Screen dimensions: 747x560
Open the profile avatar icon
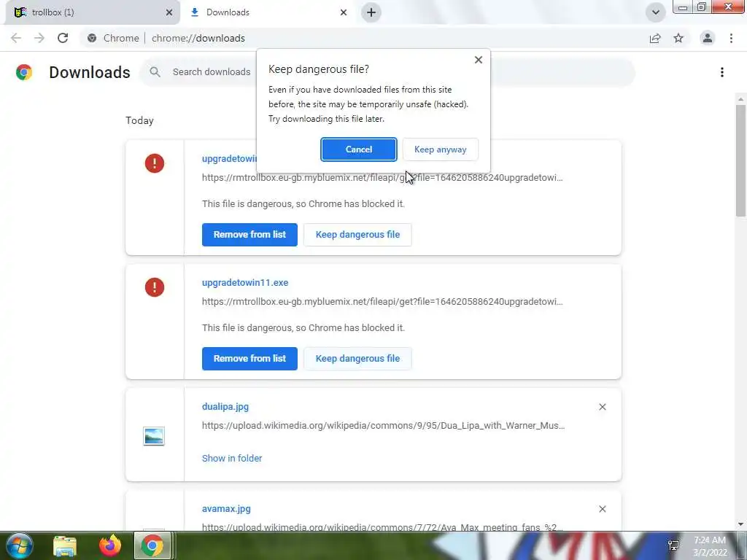point(708,38)
